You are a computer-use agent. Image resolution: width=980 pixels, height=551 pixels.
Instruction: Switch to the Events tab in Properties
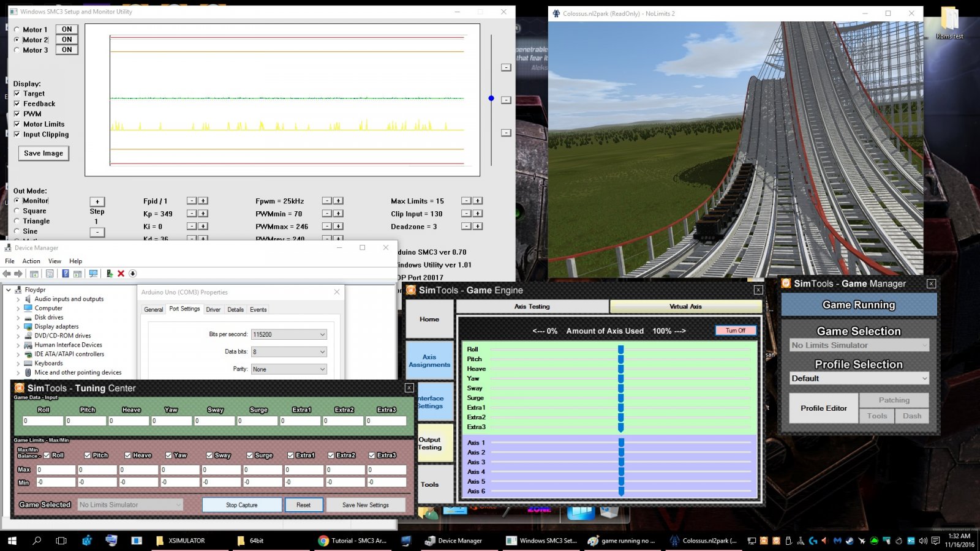click(x=258, y=310)
